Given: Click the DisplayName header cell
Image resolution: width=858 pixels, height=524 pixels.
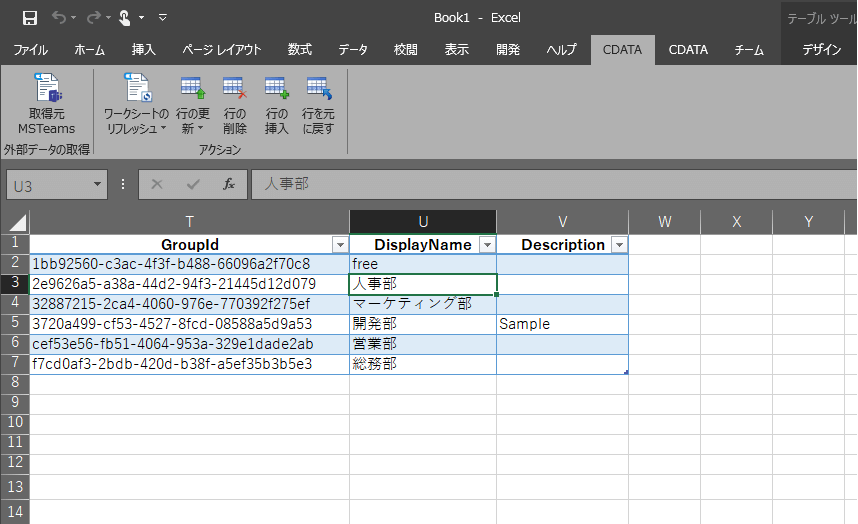Looking at the screenshot, I should tap(423, 244).
